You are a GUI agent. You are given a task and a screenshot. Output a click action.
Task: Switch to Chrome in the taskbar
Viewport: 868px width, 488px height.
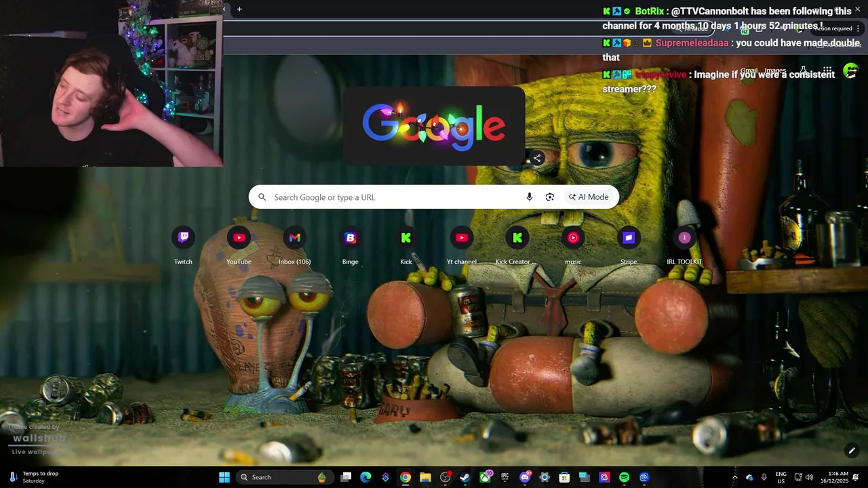(x=405, y=477)
